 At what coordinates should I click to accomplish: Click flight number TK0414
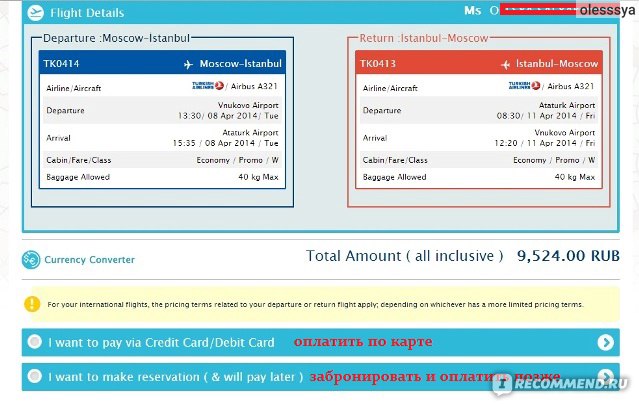click(x=61, y=64)
